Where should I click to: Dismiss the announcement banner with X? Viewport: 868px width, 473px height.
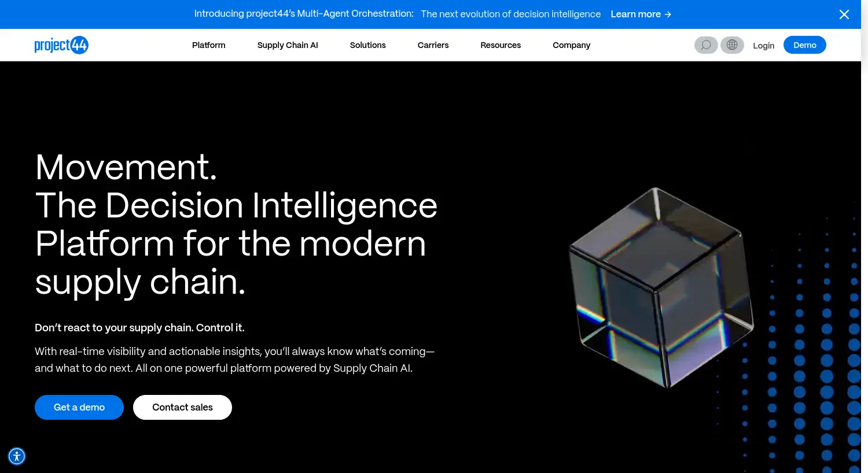pos(844,14)
